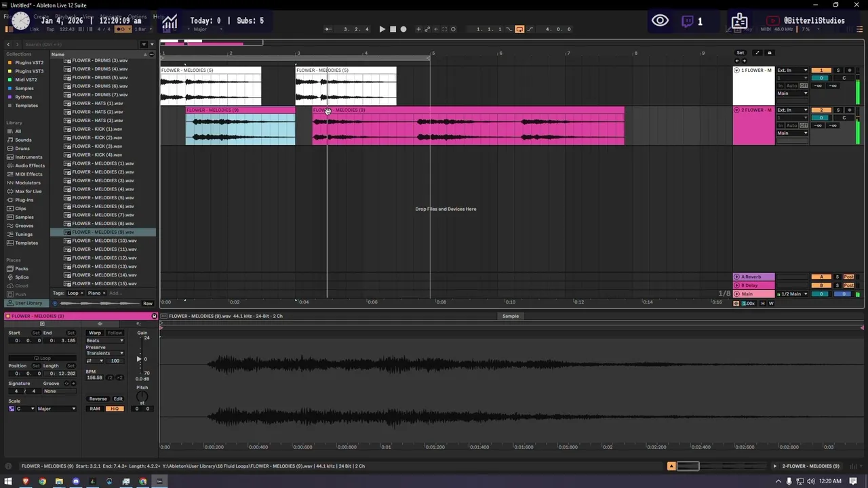The width and height of the screenshot is (868, 488).
Task: Click the Previous Locator arrow
Action: point(737,61)
